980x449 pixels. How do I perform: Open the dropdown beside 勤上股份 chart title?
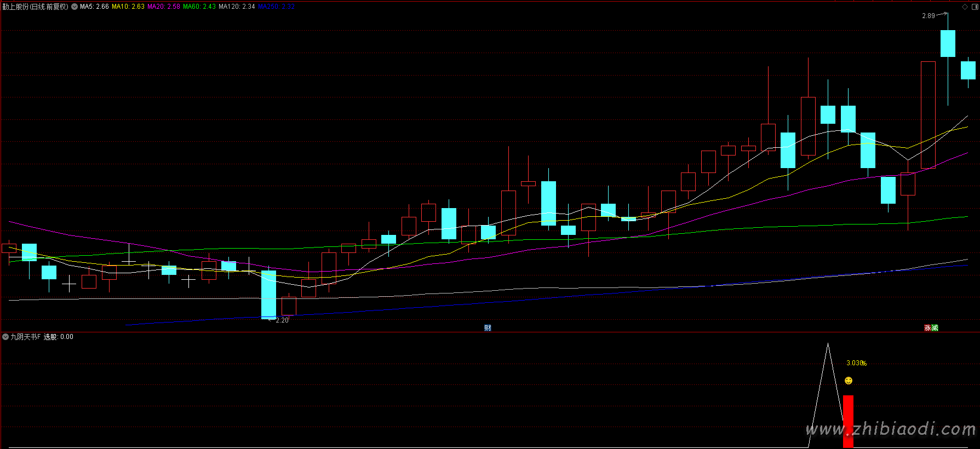(x=74, y=7)
